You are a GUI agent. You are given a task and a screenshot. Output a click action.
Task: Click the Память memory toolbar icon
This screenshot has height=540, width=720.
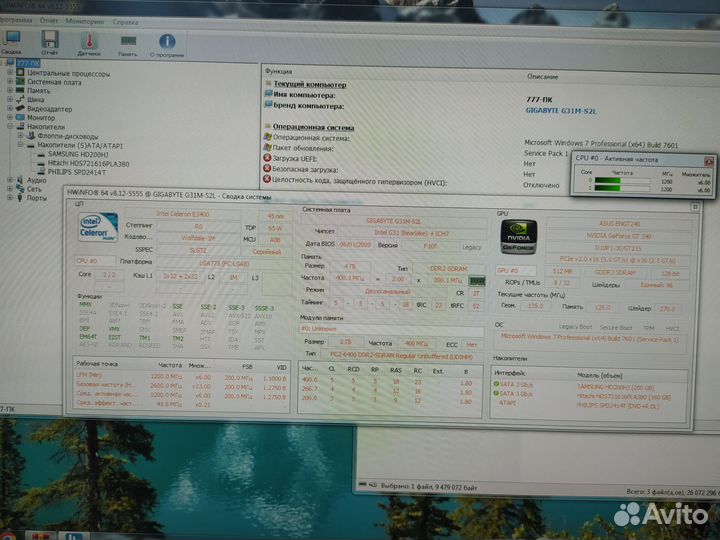[128, 41]
